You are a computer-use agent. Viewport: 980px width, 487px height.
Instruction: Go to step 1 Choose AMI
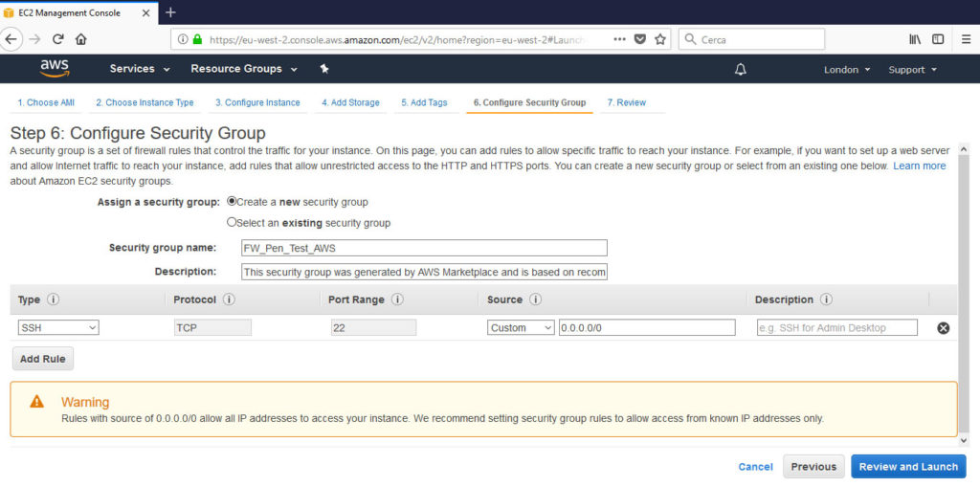point(46,102)
